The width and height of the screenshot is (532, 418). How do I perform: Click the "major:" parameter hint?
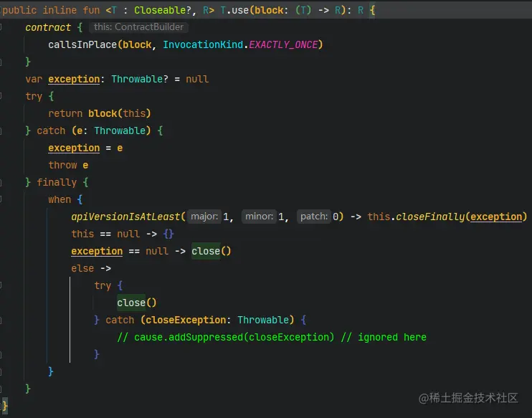pyautogui.click(x=204, y=217)
